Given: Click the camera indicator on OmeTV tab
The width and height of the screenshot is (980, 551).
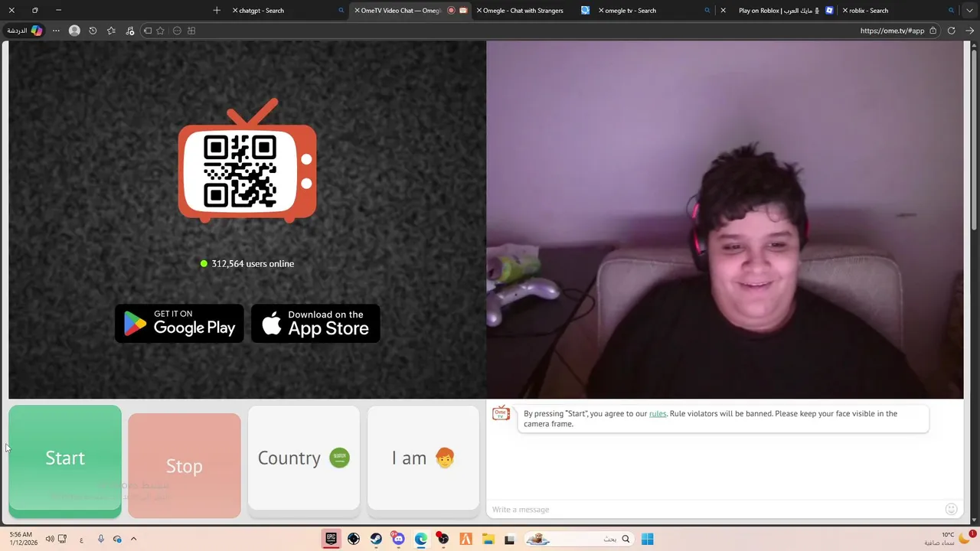Looking at the screenshot, I should pos(463,11).
